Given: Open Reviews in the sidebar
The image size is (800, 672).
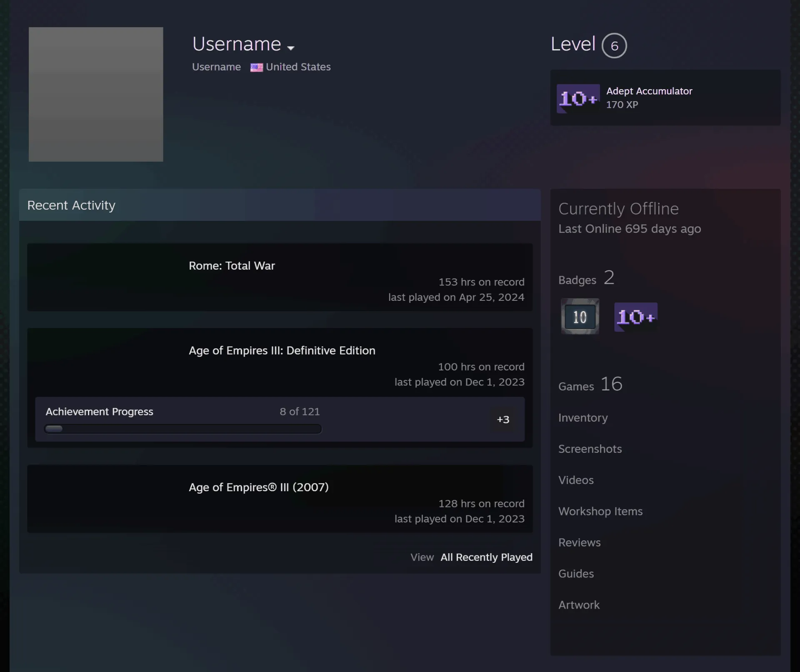Looking at the screenshot, I should click(580, 542).
